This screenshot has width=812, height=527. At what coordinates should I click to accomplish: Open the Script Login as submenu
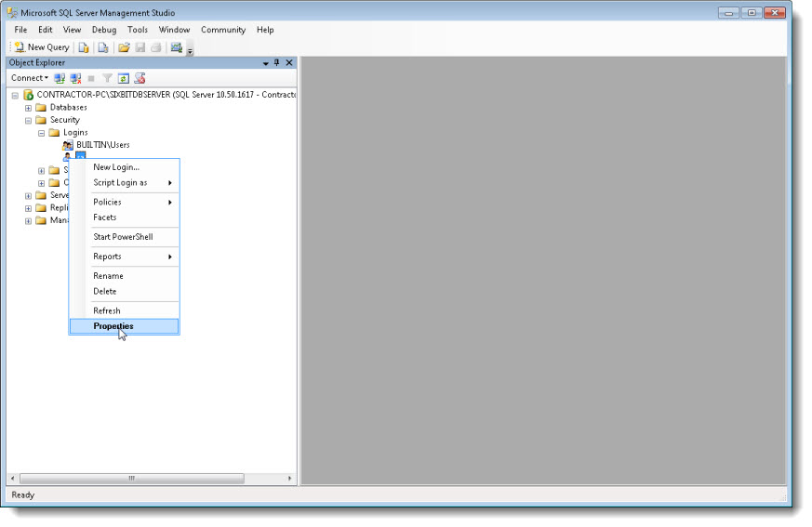[125, 183]
